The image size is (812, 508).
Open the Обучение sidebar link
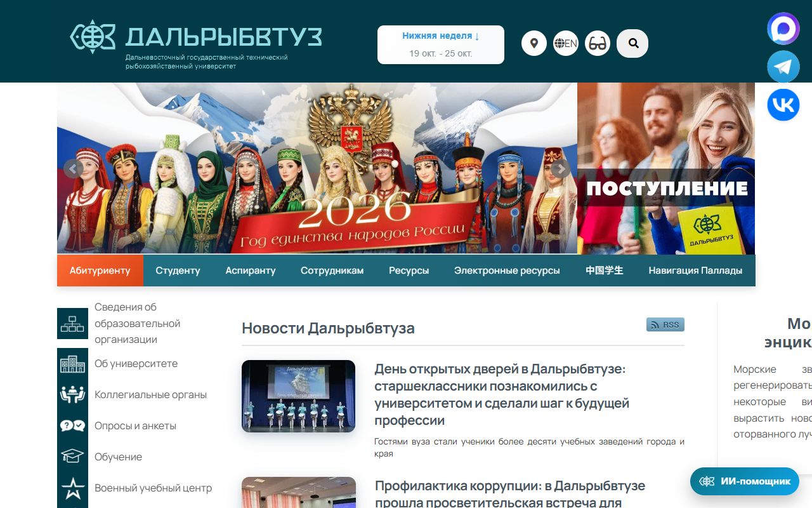[x=118, y=457]
